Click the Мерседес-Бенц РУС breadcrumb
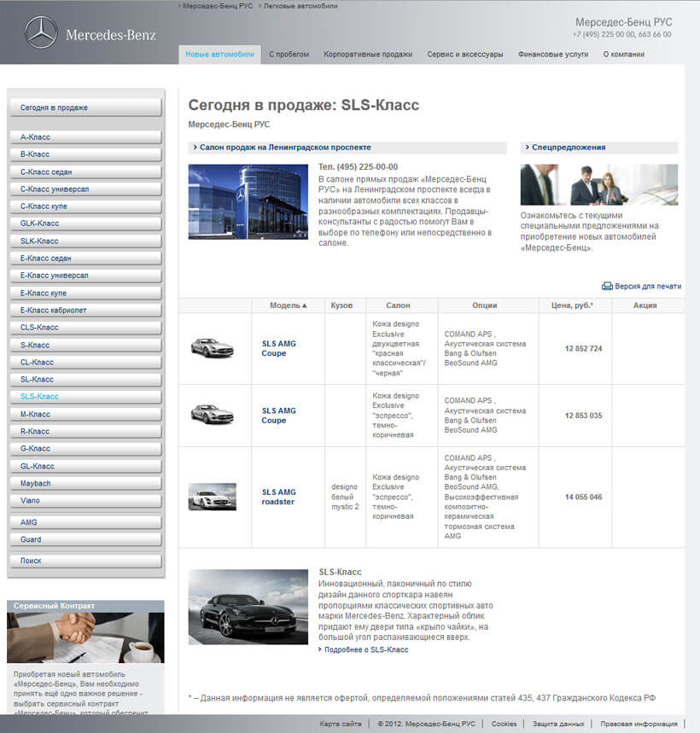Image resolution: width=700 pixels, height=733 pixels. [x=218, y=6]
